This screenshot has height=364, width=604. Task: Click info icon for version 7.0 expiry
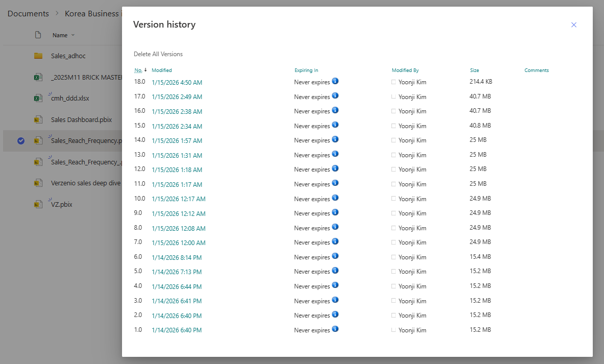click(x=335, y=241)
